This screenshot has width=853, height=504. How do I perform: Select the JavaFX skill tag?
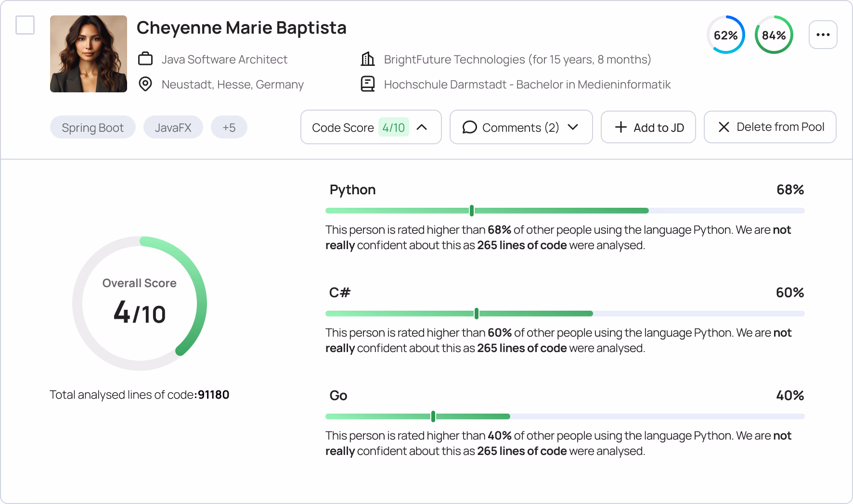173,127
